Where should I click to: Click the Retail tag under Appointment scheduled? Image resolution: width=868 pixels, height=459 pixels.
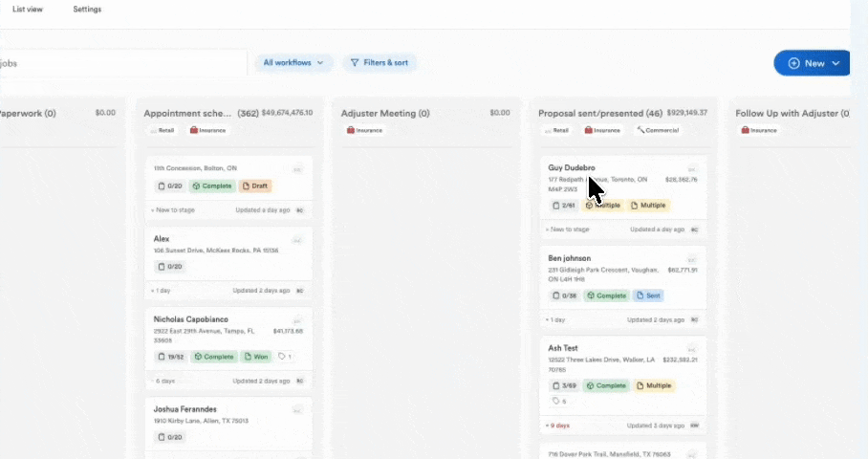(163, 130)
